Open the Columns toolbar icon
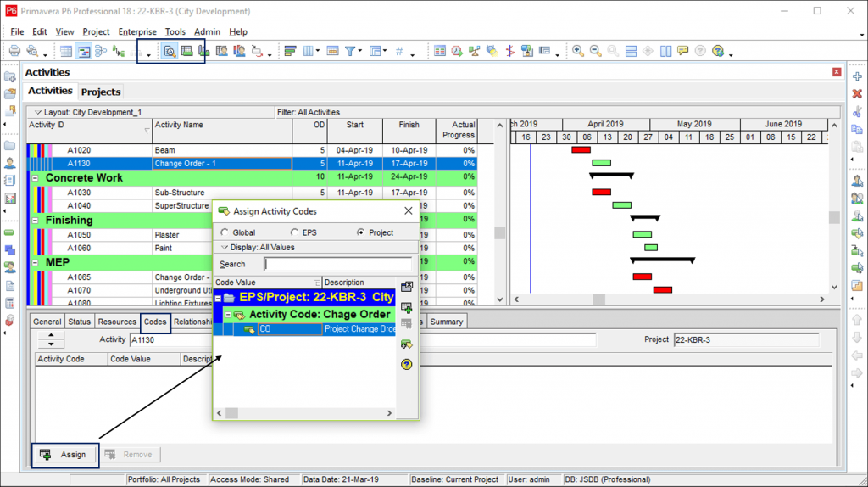Image resolution: width=868 pixels, height=487 pixels. pyautogui.click(x=308, y=51)
